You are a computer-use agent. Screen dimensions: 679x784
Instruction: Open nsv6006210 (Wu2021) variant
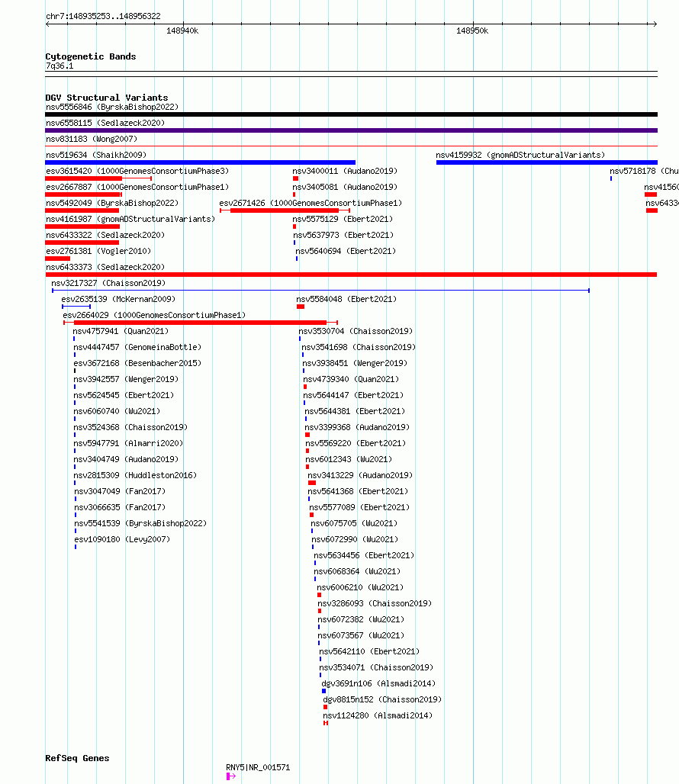pos(360,587)
